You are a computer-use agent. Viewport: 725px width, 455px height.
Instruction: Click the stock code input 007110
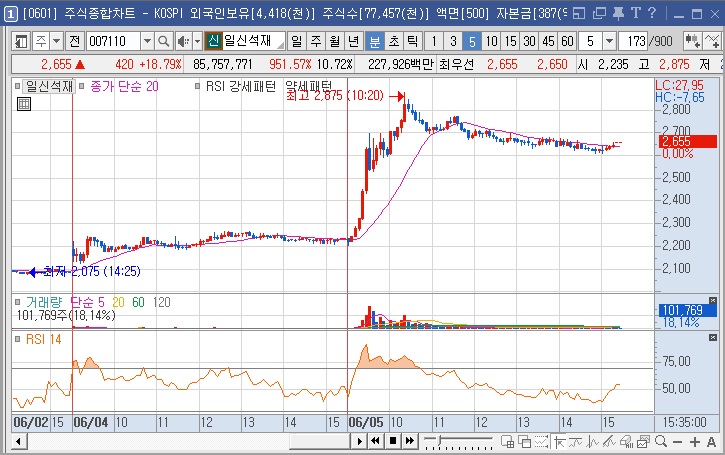point(113,41)
